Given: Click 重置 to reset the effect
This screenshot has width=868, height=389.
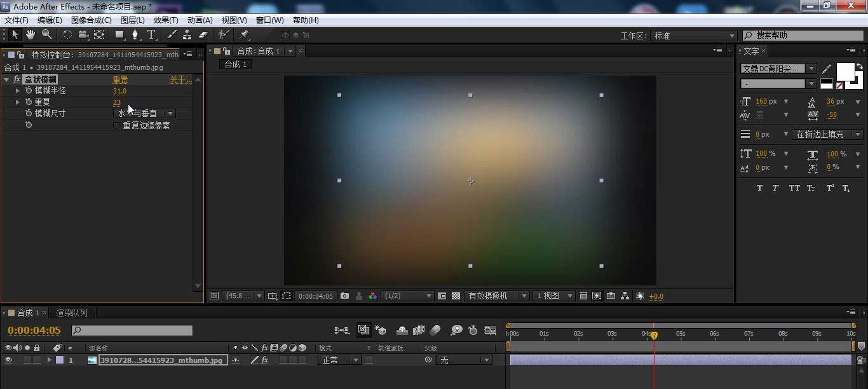Looking at the screenshot, I should [x=120, y=79].
